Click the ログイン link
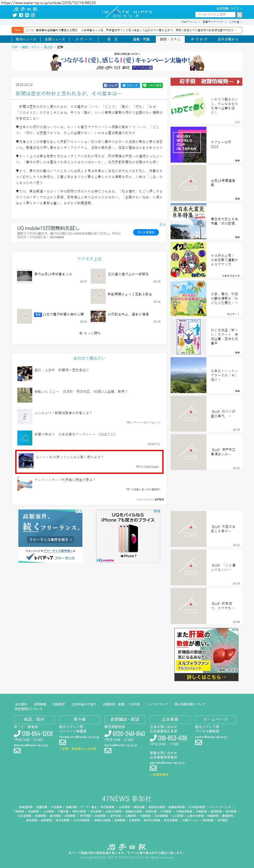 tap(237, 9)
